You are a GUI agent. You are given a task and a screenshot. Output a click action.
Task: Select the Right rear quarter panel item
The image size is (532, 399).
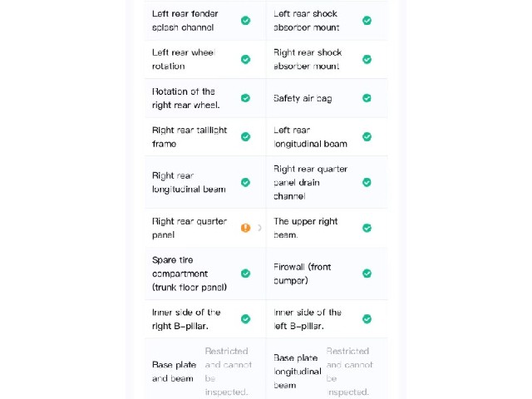pos(205,228)
